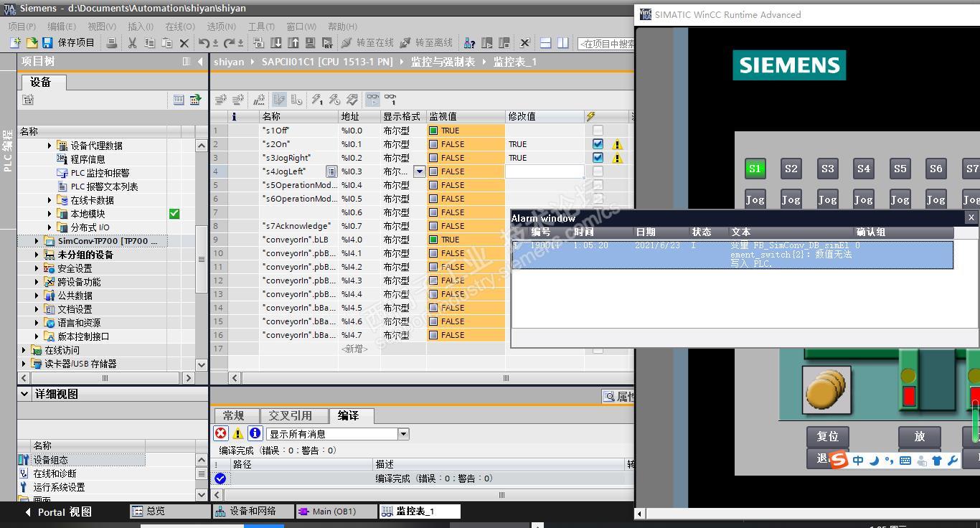Viewport: 980px width, 528px height.
Task: Click the Copy icon in the main toolbar
Action: pyautogui.click(x=149, y=43)
